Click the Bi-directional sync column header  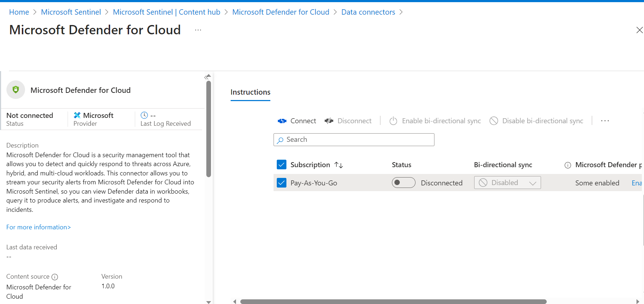pos(503,165)
